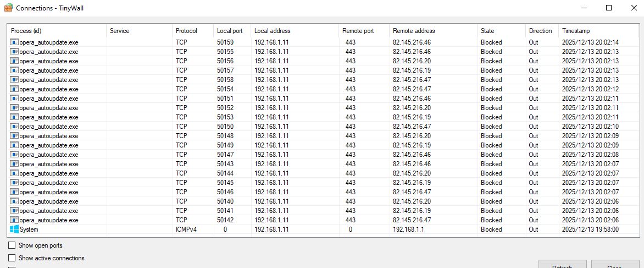Click process icon in local port 50155 row
The height and width of the screenshot is (268, 644).
14,51
